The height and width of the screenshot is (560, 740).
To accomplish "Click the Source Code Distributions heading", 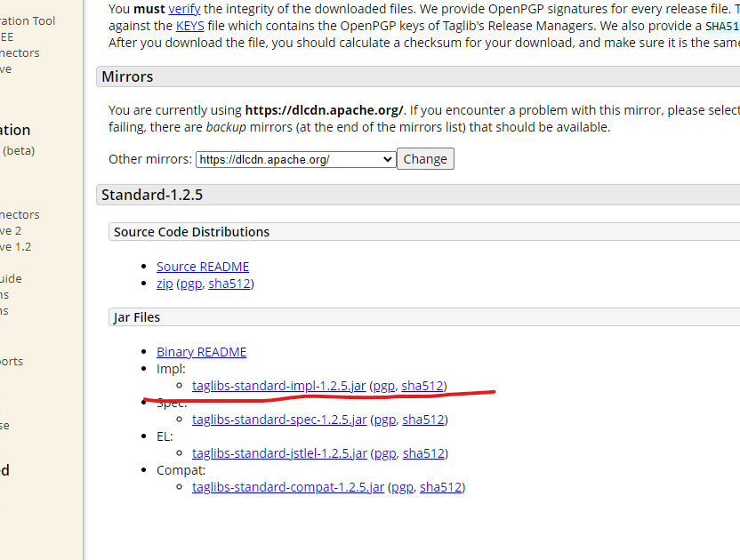I will tap(191, 232).
